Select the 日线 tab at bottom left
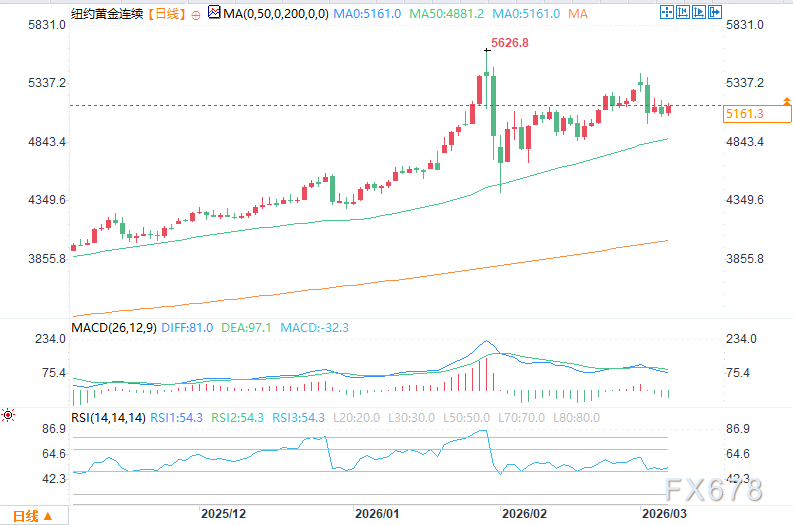This screenshot has width=793, height=525. pyautogui.click(x=24, y=516)
